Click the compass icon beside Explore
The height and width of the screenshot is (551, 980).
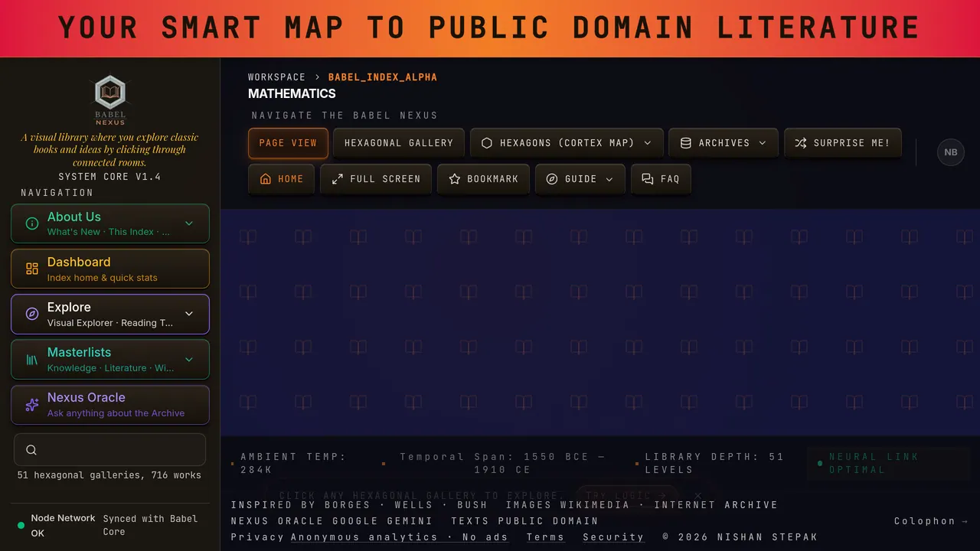tap(32, 314)
